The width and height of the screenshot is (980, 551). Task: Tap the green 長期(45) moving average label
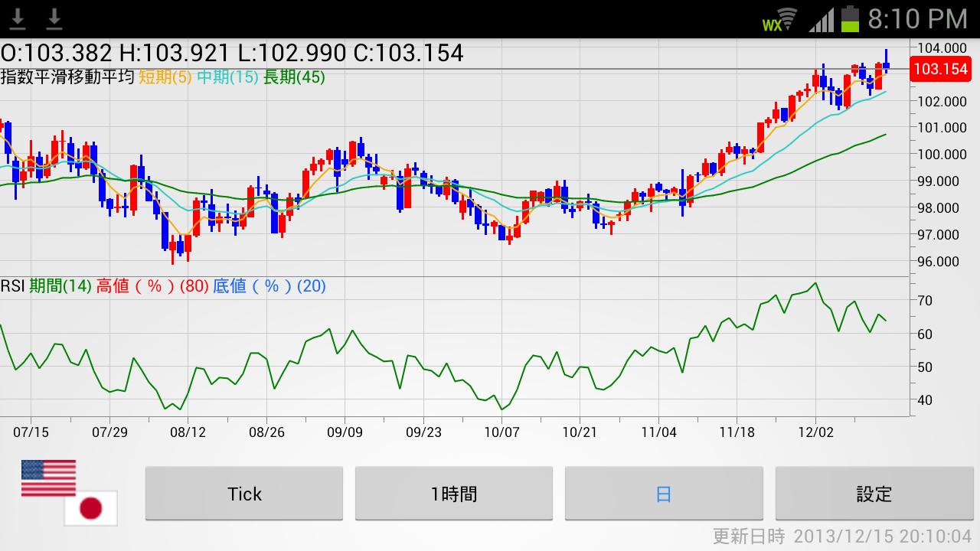(294, 77)
